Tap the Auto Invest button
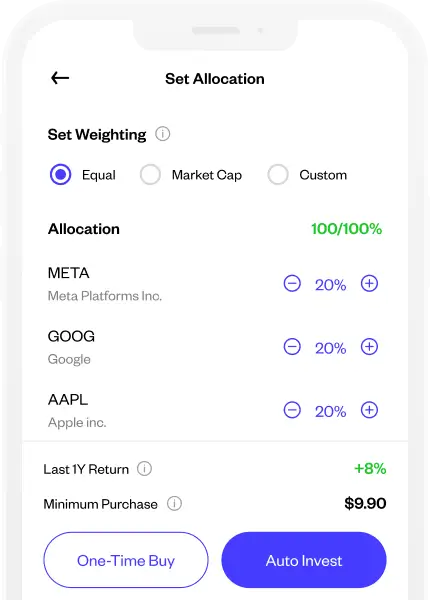The image size is (430, 600). (304, 560)
